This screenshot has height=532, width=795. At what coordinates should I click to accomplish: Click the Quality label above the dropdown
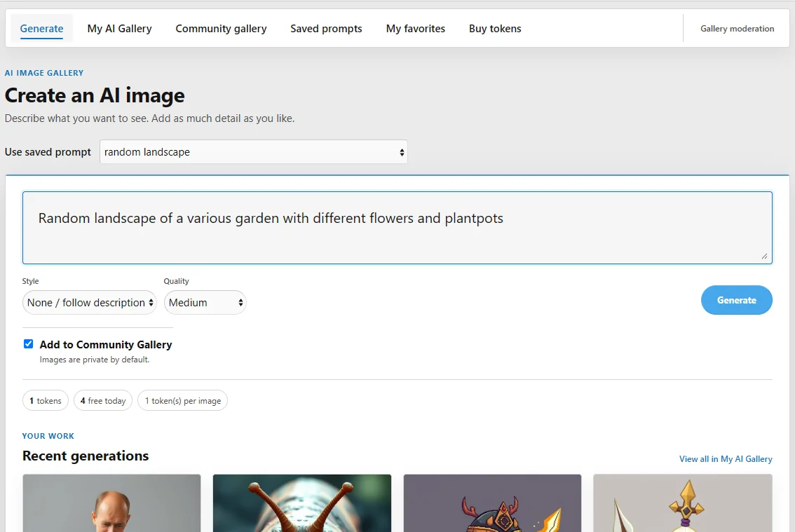pyautogui.click(x=176, y=281)
